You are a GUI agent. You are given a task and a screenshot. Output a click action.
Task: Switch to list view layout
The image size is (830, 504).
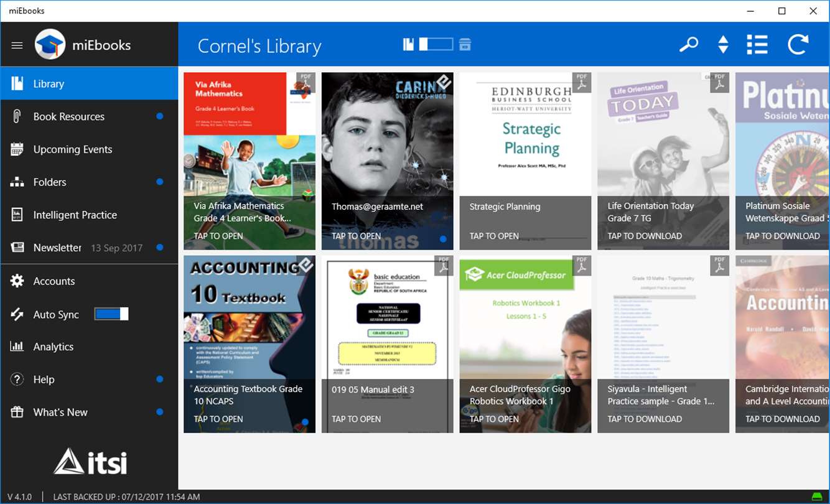pyautogui.click(x=757, y=44)
